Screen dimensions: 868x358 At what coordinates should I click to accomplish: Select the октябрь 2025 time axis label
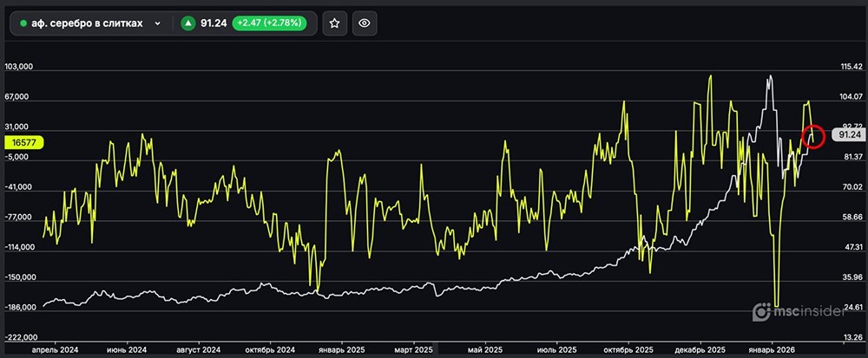click(628, 350)
